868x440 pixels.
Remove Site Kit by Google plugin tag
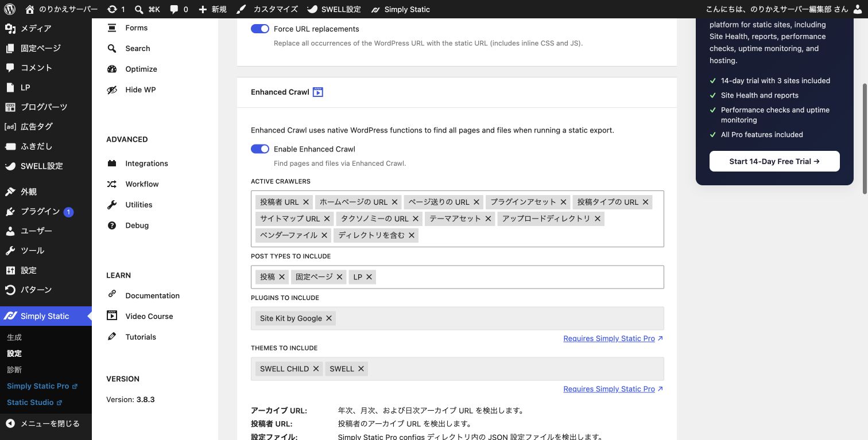tap(329, 318)
